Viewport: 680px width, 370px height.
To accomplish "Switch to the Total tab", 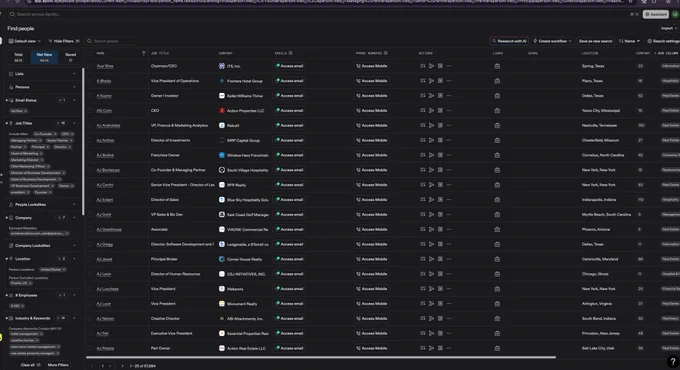I will click(x=18, y=57).
